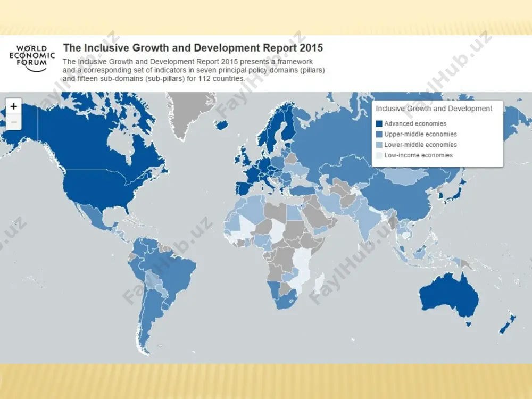This screenshot has width=532, height=399.
Task: Click the 'Low-income economies' legend label
Action: 418,155
